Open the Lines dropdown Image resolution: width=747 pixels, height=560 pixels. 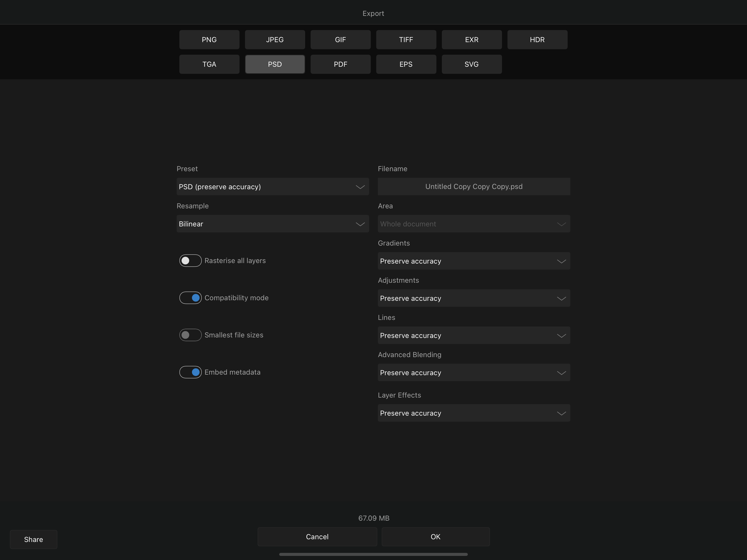[x=474, y=335]
